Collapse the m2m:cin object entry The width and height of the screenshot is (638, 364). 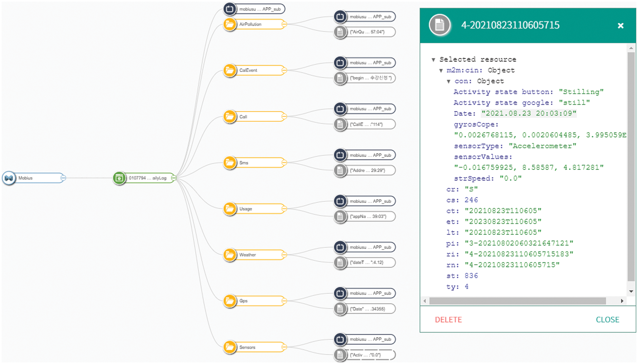pos(441,71)
